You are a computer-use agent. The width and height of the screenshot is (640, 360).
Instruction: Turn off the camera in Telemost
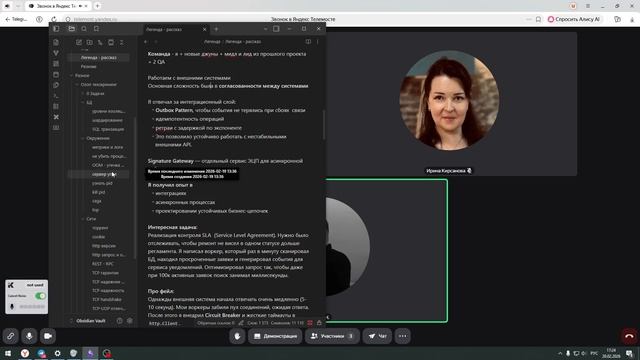48,336
